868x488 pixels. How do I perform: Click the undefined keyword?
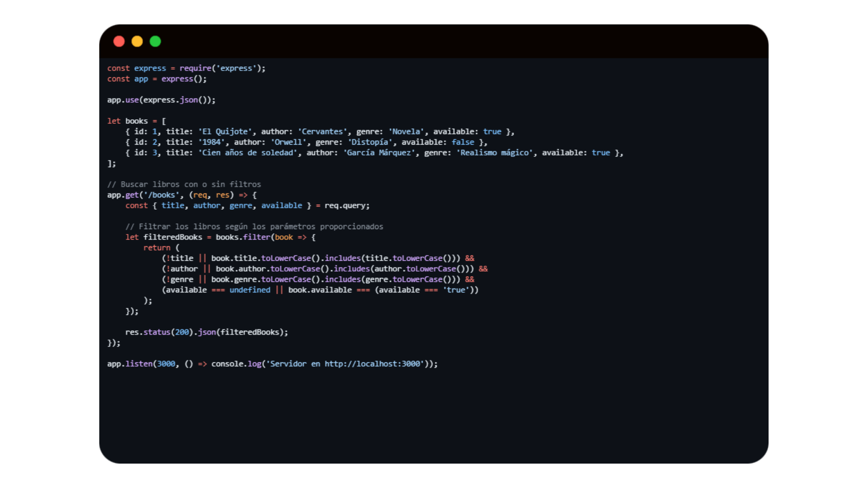(250, 290)
